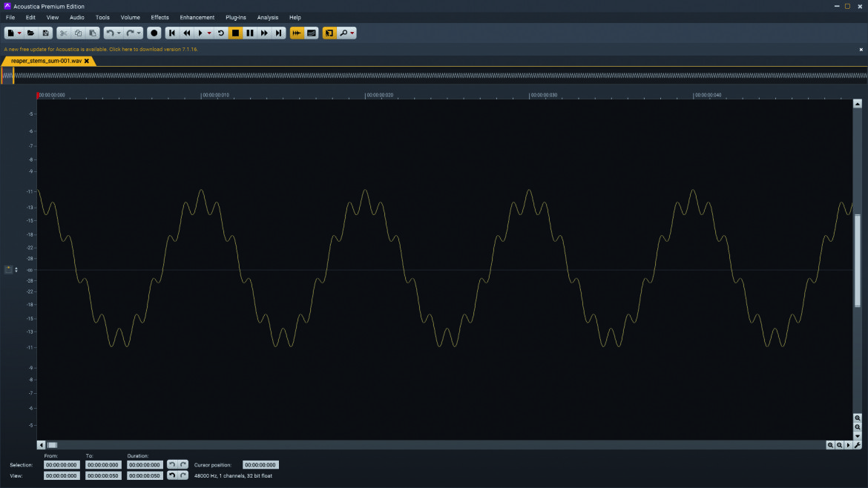Viewport: 868px width, 488px height.
Task: Pause audio playback
Action: click(250, 33)
